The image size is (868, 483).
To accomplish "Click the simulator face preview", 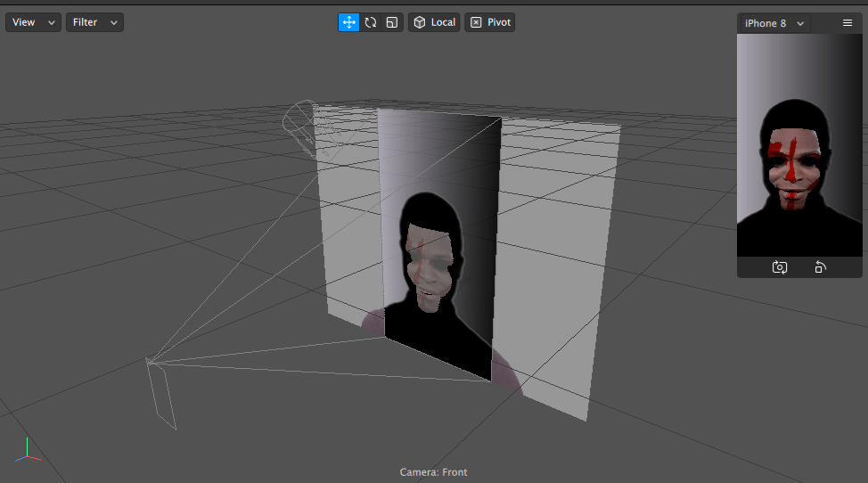I will [x=794, y=165].
